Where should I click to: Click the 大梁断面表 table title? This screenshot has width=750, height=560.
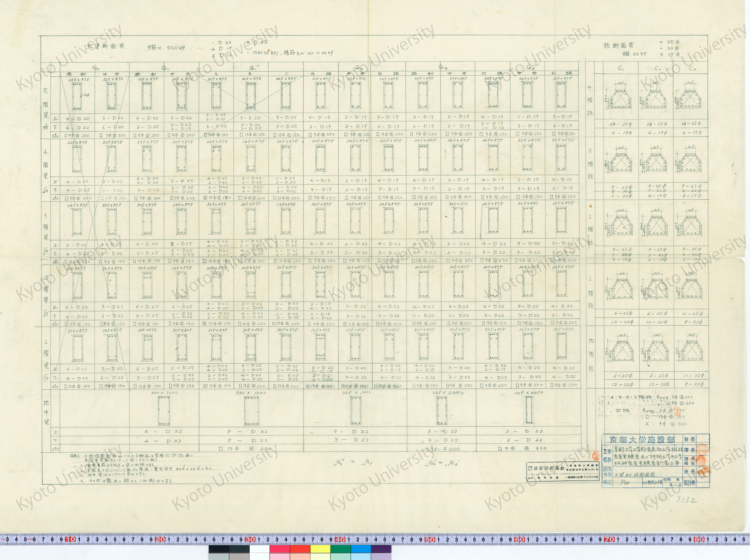(x=105, y=46)
